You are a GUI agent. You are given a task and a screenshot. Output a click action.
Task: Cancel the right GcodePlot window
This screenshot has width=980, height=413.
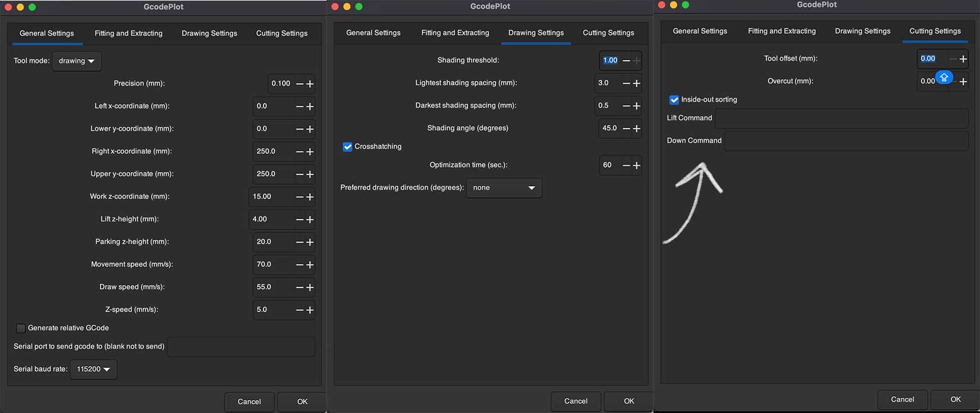click(902, 399)
